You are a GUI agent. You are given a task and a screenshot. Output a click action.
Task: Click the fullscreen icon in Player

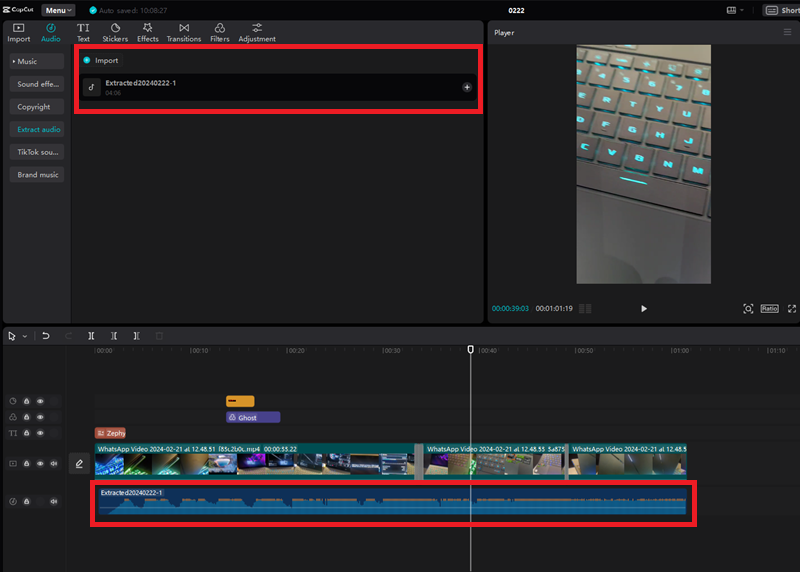click(792, 309)
